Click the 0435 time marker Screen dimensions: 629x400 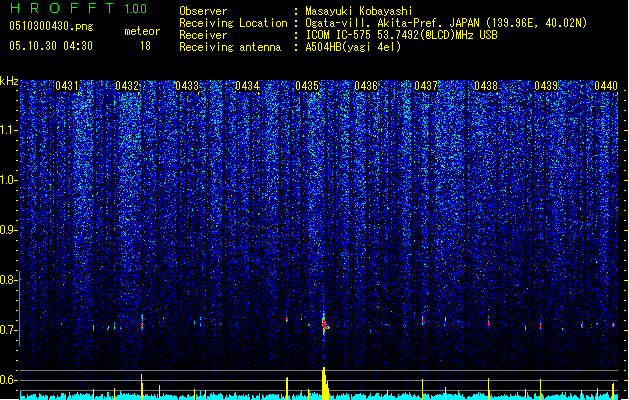(307, 86)
